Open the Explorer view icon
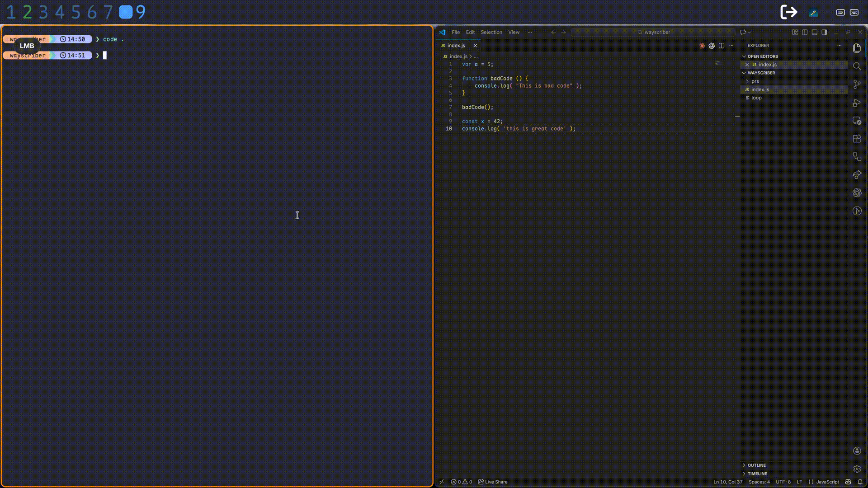Screen dimensions: 868x488 (857, 48)
